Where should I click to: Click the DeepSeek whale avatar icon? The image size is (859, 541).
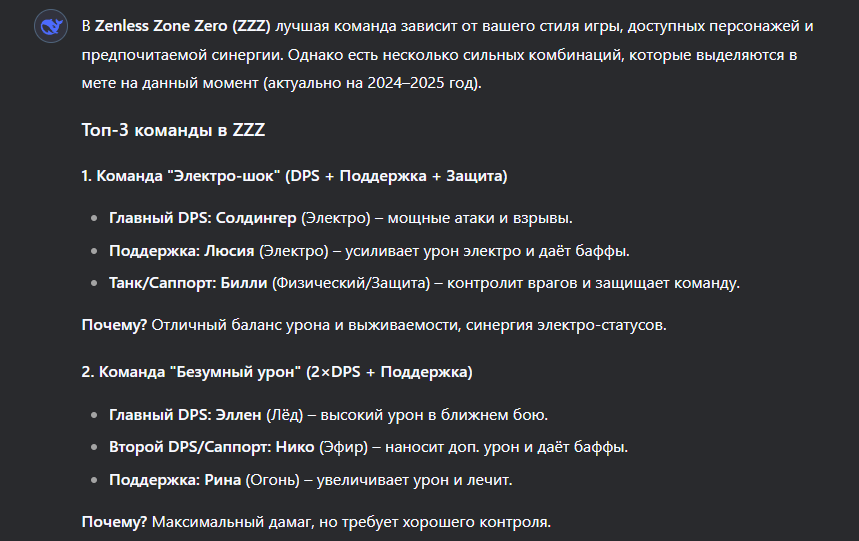pyautogui.click(x=51, y=26)
